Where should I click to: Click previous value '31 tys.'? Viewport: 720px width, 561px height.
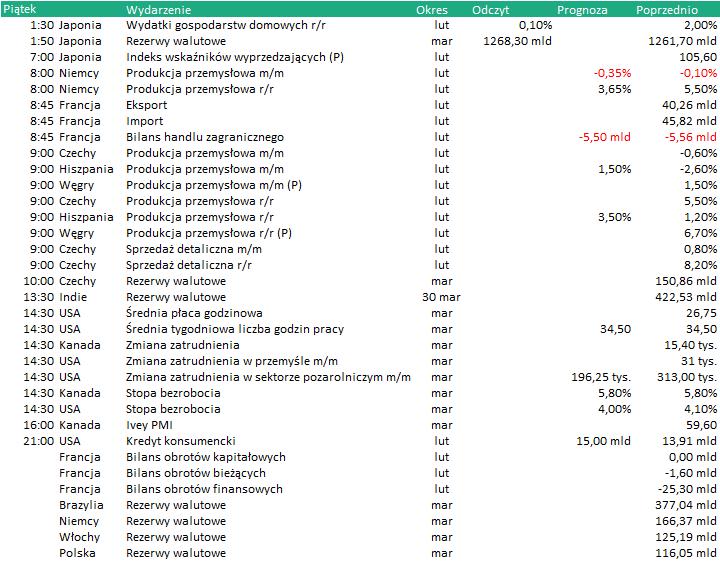pyautogui.click(x=699, y=361)
